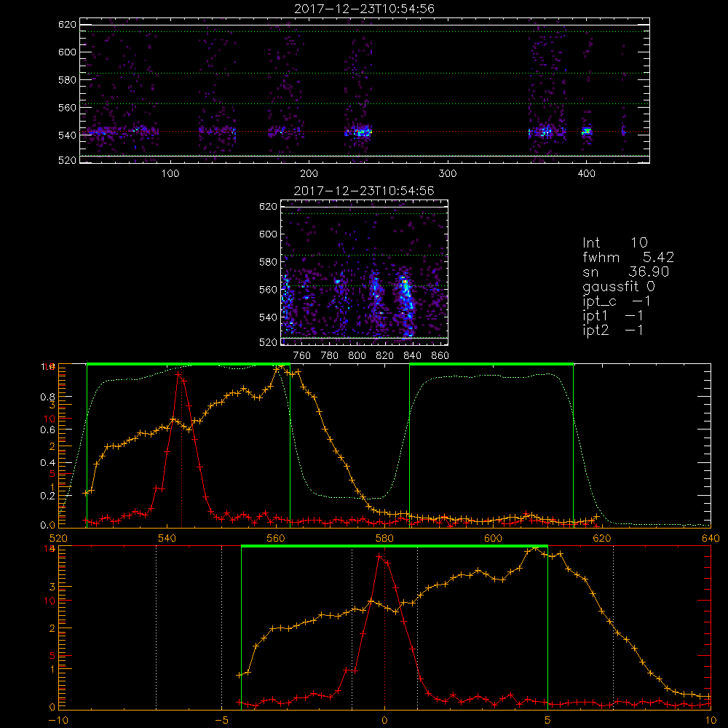Click third plot x-axis label 580
The width and height of the screenshot is (728, 728).
(384, 538)
